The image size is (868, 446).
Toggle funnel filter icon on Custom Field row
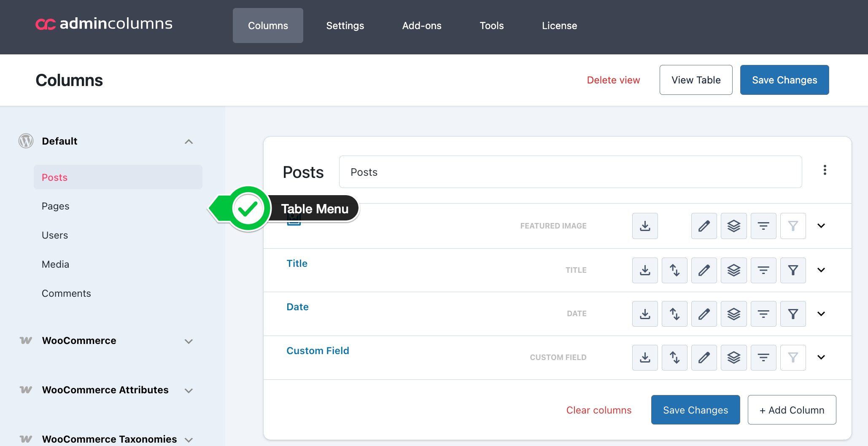coord(793,357)
